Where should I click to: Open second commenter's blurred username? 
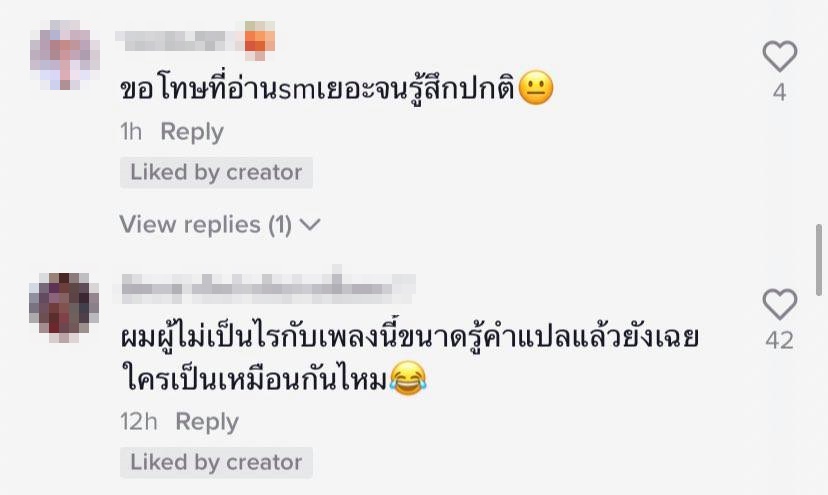pos(268,288)
